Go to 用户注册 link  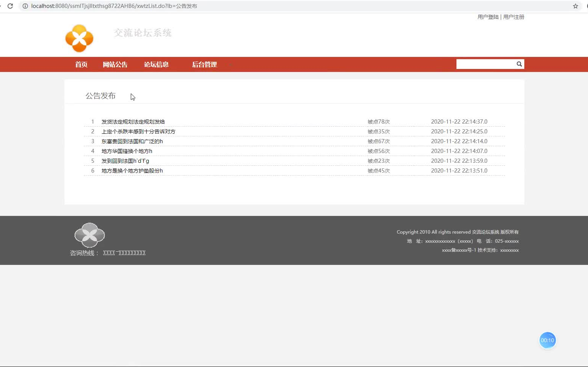pyautogui.click(x=514, y=17)
